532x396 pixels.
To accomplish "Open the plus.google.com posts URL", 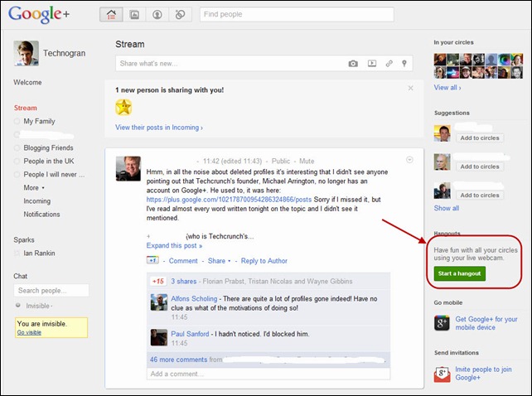I will (229, 200).
